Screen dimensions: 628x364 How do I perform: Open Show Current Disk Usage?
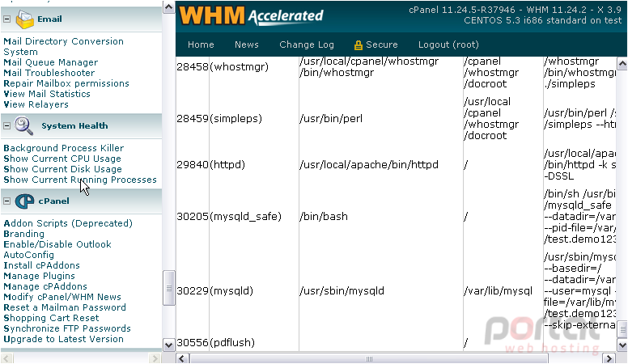pos(62,169)
